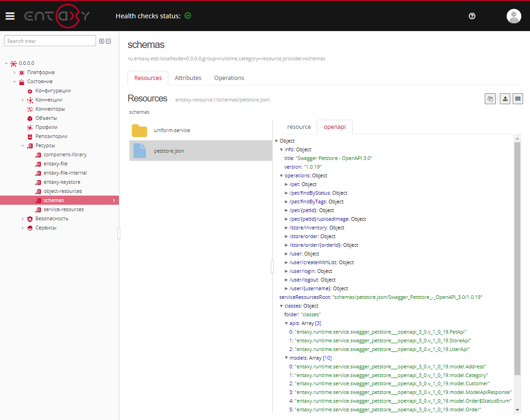Click the copy resource icon
The width and height of the screenshot is (530, 420).
(x=490, y=98)
